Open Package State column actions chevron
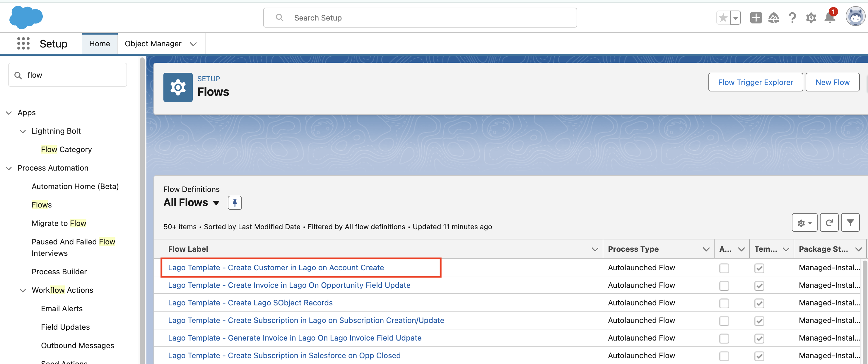The image size is (868, 364). coord(858,249)
